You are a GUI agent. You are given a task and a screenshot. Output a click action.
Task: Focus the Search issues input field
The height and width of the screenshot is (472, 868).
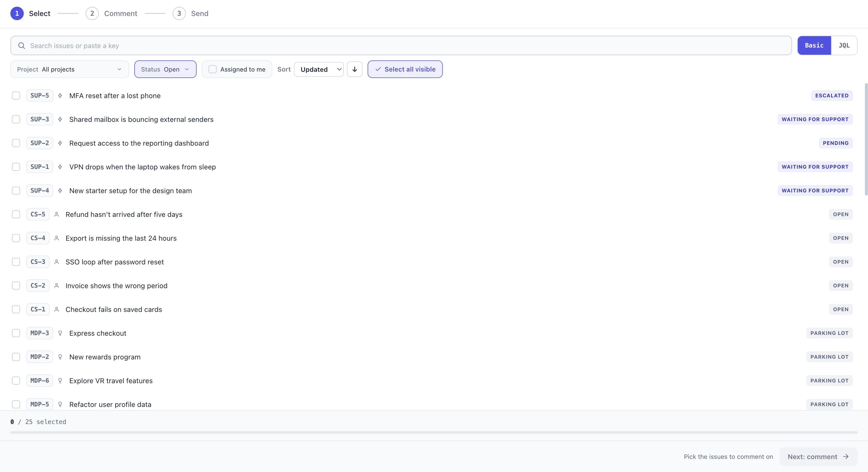tap(401, 45)
